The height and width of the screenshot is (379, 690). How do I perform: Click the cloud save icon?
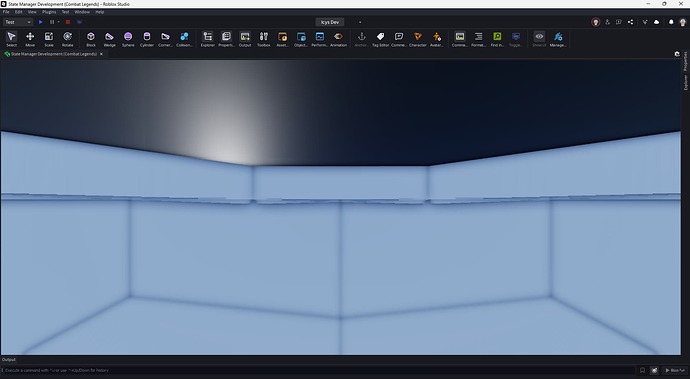(657, 22)
